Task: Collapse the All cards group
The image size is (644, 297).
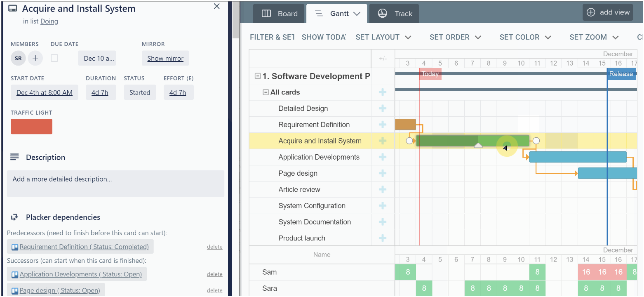Action: tap(266, 92)
